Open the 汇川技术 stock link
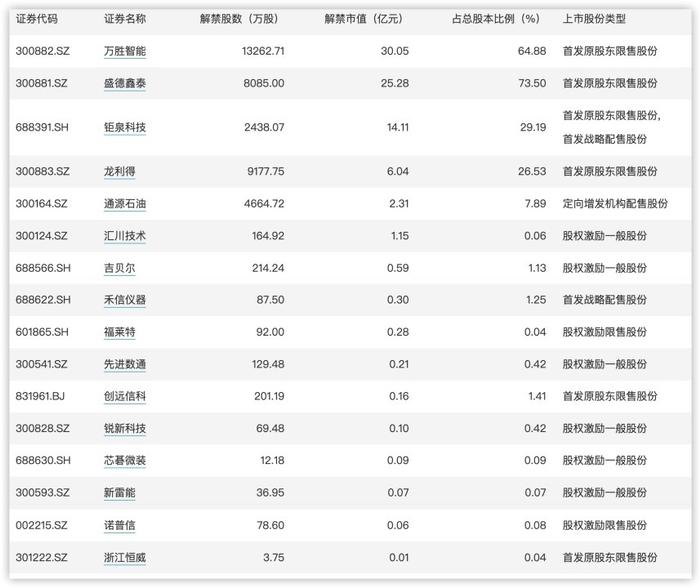The width and height of the screenshot is (700, 588). [x=125, y=236]
